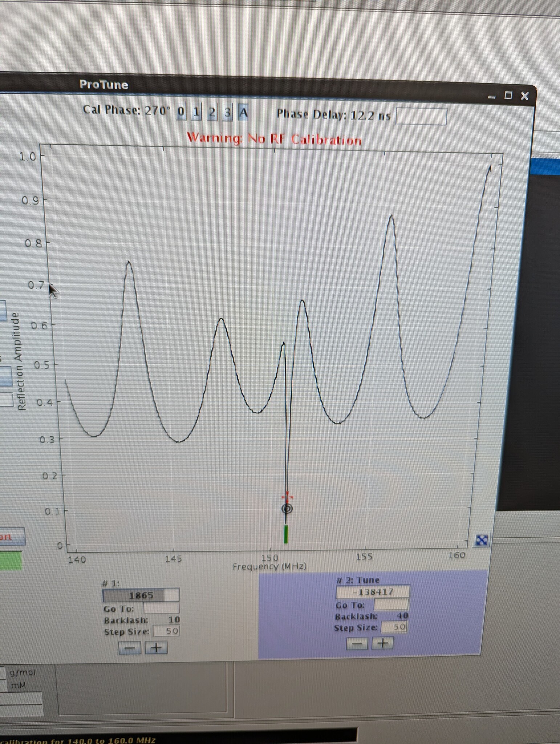The image size is (560, 744).
Task: Click the Go To field under #1
Action: pos(161,608)
